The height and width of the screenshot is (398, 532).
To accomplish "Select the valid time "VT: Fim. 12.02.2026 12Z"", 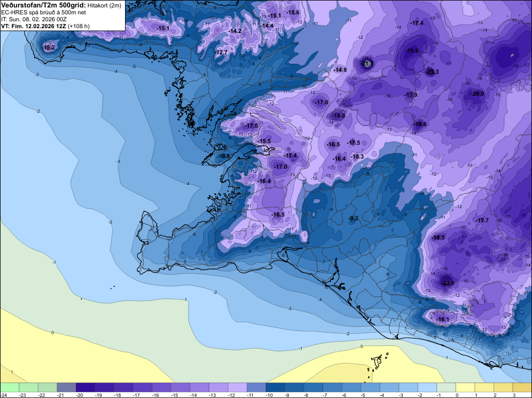I will pyautogui.click(x=34, y=26).
